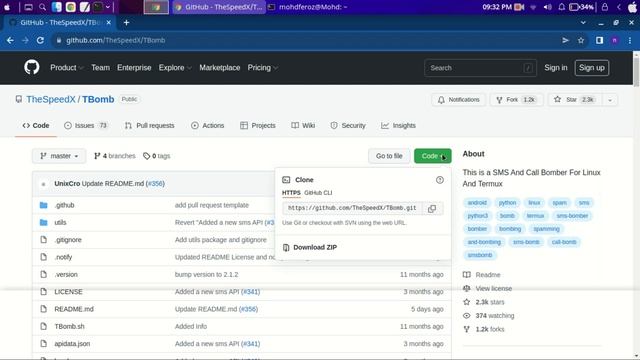The width and height of the screenshot is (640, 360).
Task: Switch to the Wiki tab
Action: [x=303, y=126]
